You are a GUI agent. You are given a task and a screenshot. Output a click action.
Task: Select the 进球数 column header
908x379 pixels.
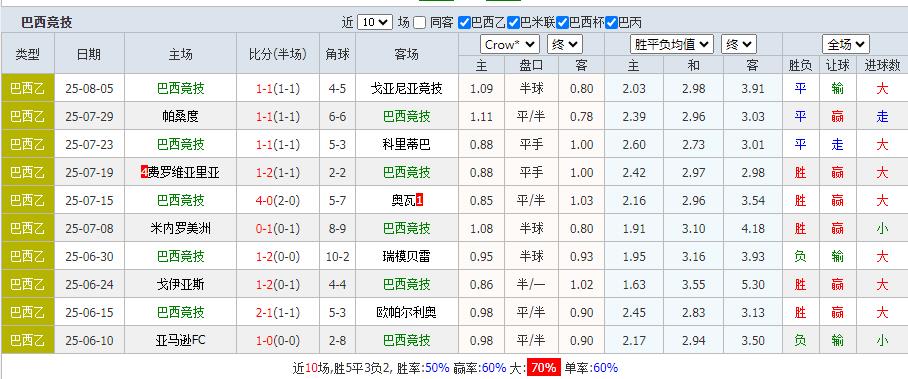pyautogui.click(x=882, y=65)
